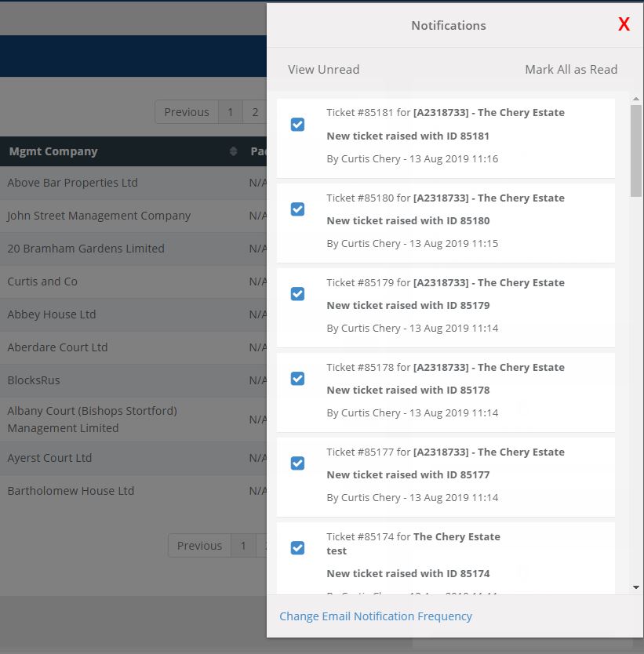The width and height of the screenshot is (644, 654).
Task: Select Ayerst Court Ltd row
Action: [133, 458]
